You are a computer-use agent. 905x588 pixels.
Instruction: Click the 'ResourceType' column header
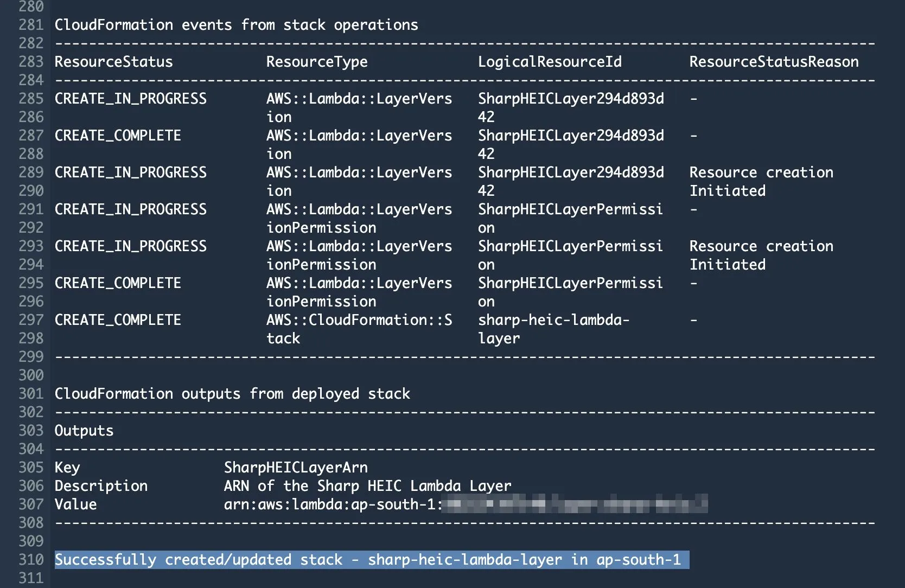pyautogui.click(x=316, y=62)
